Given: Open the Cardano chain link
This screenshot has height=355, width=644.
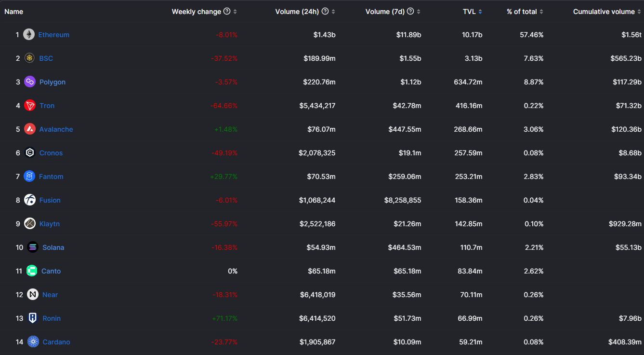Looking at the screenshot, I should click(x=56, y=342).
